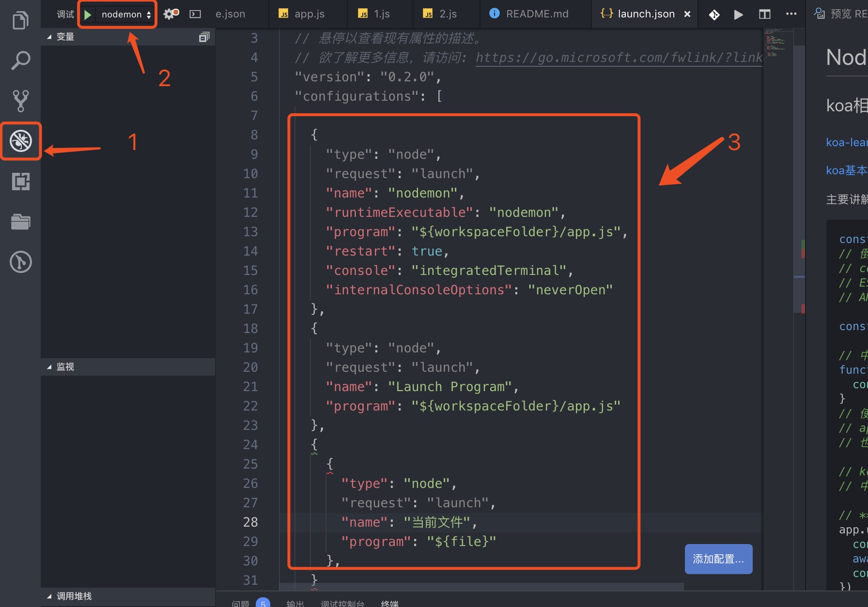Click the problems count badge 5
This screenshot has height=607, width=868.
tap(263, 603)
